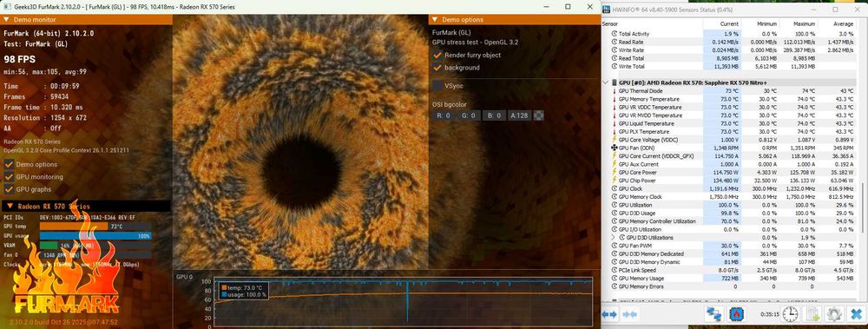Click icon beside Total Activity row
This screenshot has width=868, height=329.
[x=614, y=34]
